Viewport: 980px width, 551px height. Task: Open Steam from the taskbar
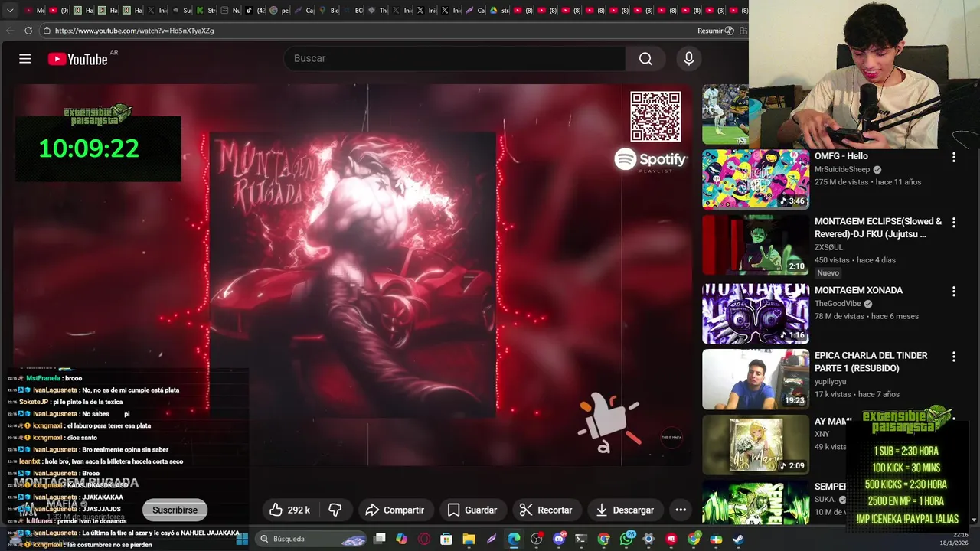click(738, 539)
